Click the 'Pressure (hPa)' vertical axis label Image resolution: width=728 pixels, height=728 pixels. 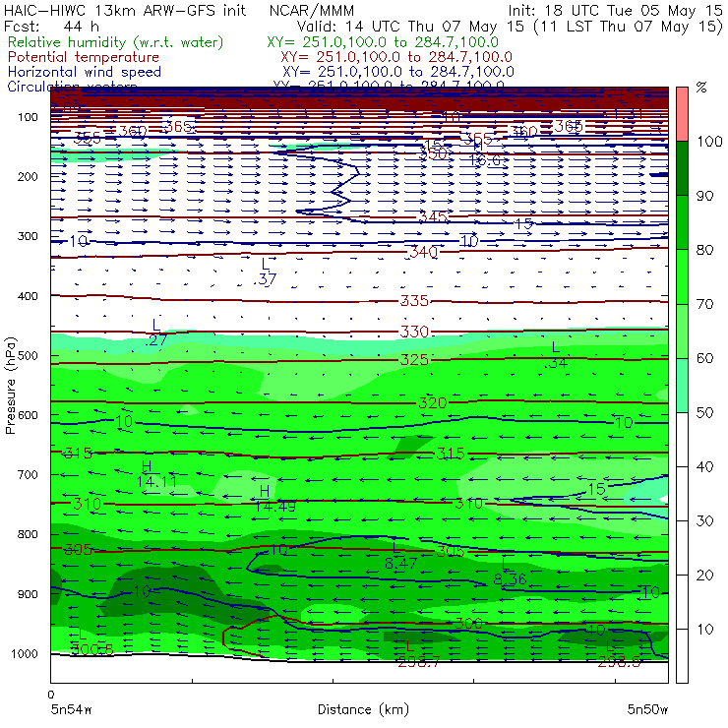tap(10, 386)
